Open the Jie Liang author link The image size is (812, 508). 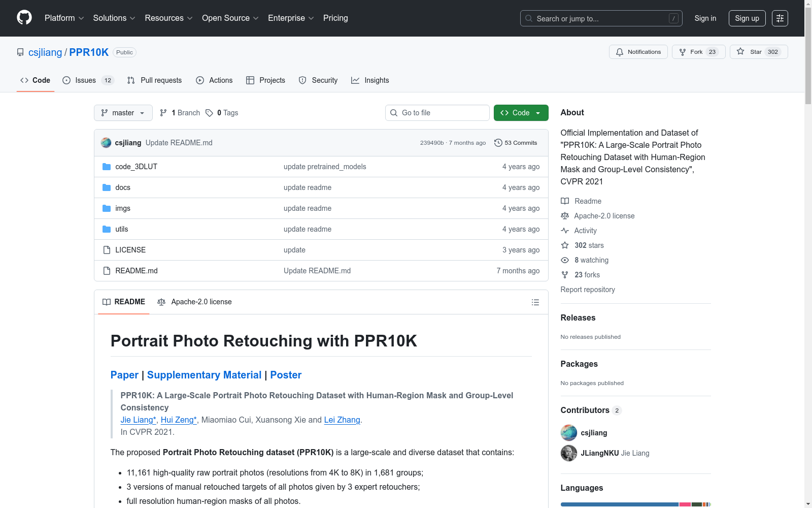138,420
